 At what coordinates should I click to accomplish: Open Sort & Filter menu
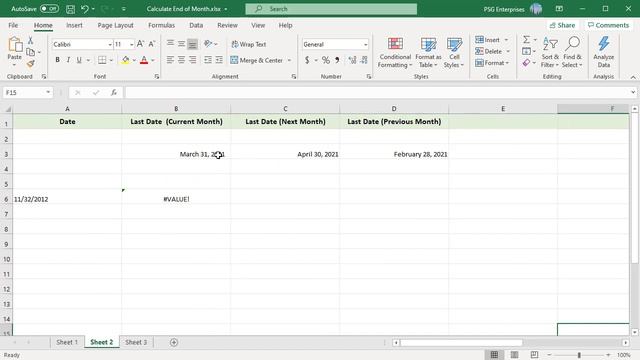click(x=550, y=52)
